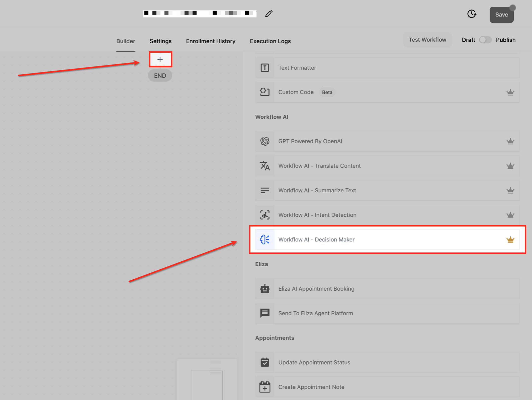Add Workflow AI - Summarize Text action
Image resolution: width=532 pixels, height=400 pixels.
pos(317,190)
